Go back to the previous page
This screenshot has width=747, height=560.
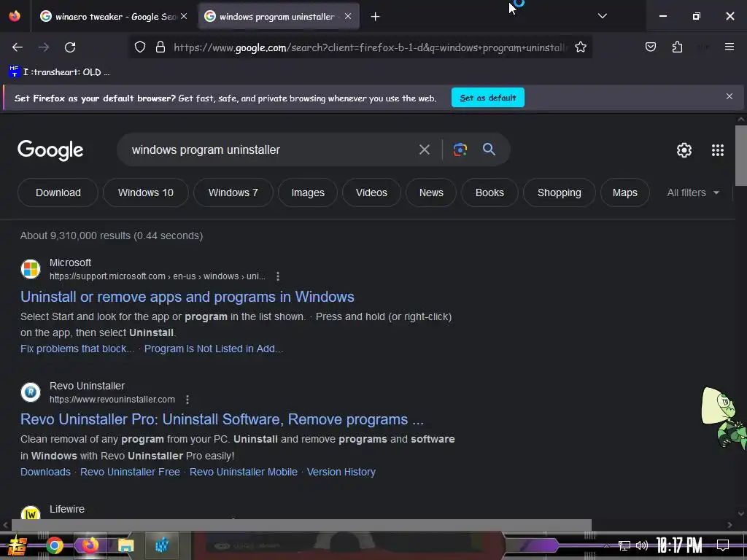point(18,47)
